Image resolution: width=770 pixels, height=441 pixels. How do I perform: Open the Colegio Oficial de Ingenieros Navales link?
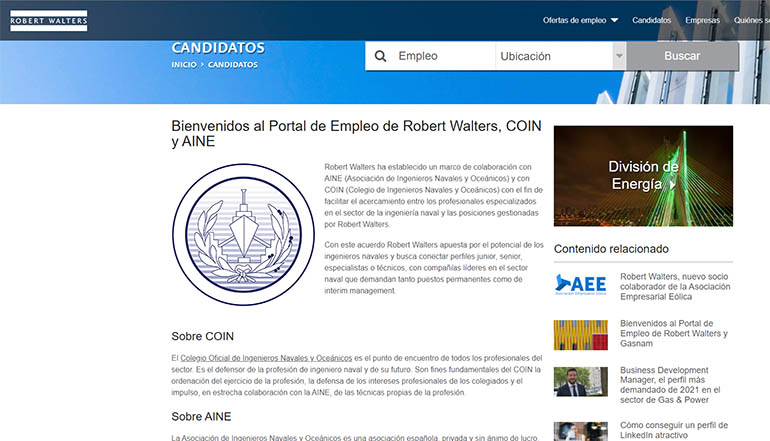[266, 357]
